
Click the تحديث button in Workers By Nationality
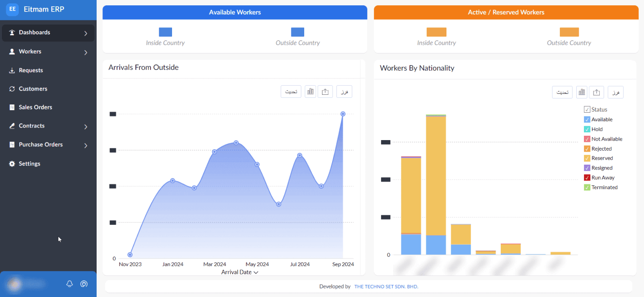tap(562, 92)
